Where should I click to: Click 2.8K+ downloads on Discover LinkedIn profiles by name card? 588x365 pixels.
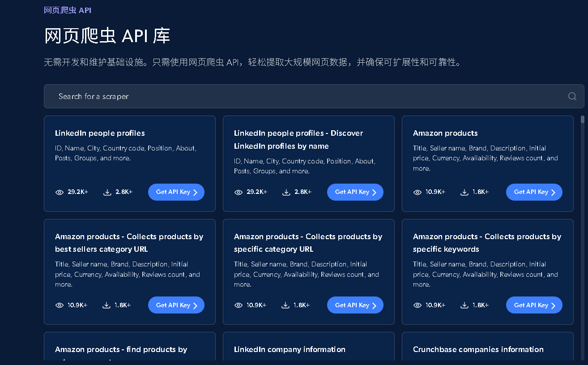point(303,192)
